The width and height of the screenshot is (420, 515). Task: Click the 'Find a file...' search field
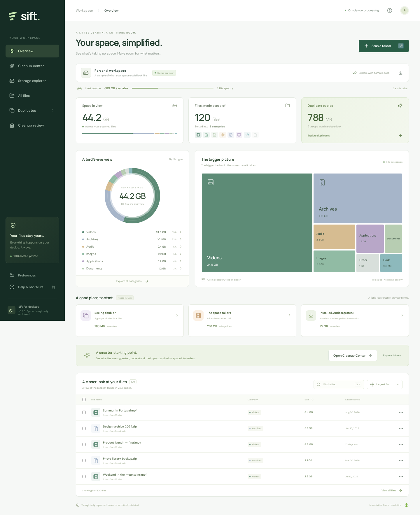(339, 384)
